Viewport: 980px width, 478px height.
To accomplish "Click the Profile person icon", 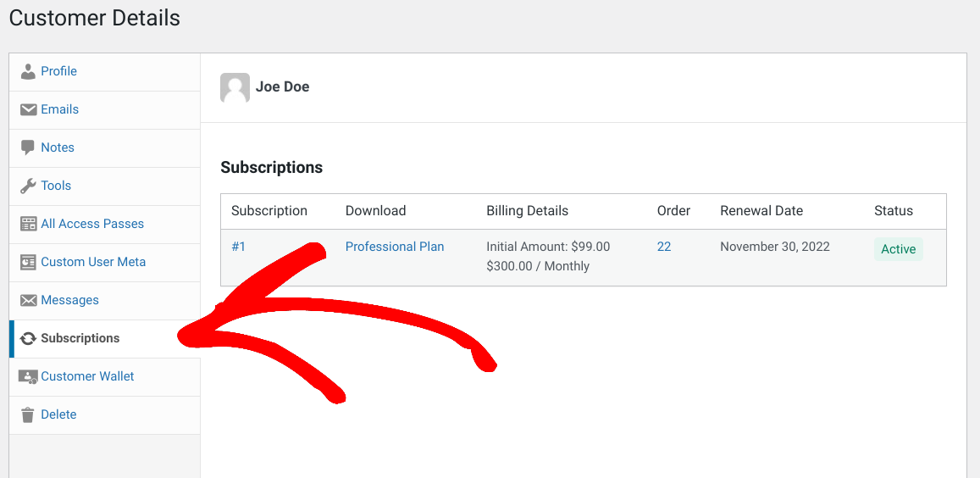I will (x=28, y=71).
